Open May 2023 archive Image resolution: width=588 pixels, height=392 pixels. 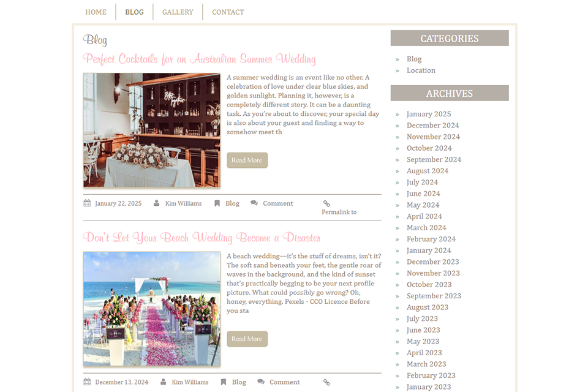423,341
